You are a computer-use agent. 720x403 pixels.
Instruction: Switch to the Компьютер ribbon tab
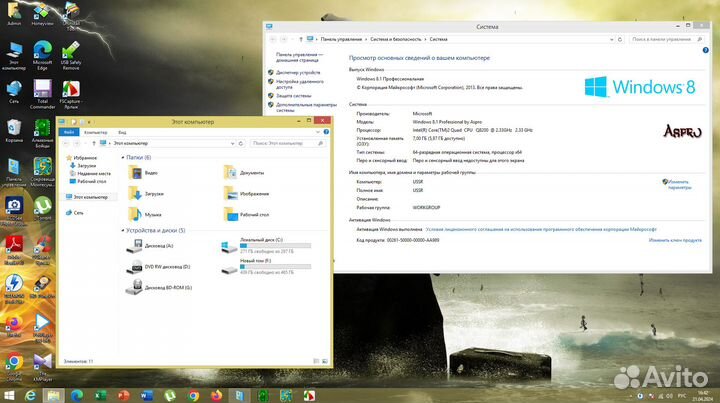pyautogui.click(x=96, y=132)
